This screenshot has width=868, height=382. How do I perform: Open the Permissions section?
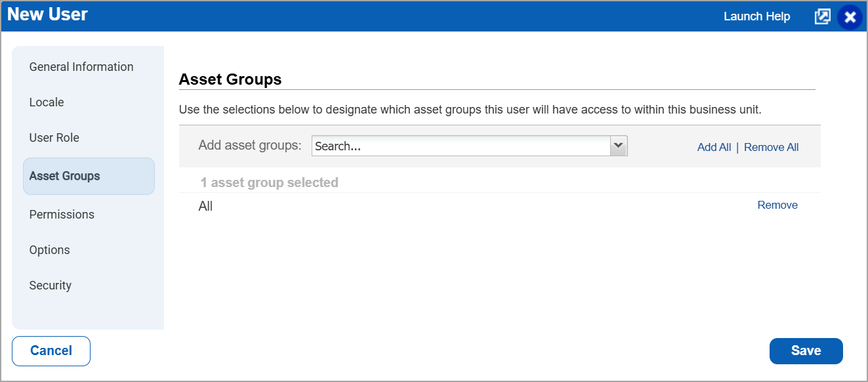pyautogui.click(x=61, y=214)
